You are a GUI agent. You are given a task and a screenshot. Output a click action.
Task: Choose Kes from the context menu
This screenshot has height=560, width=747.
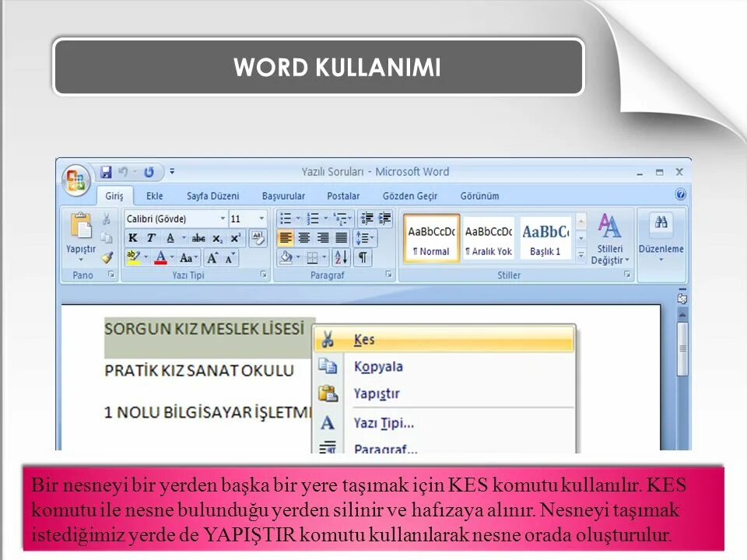(444, 340)
